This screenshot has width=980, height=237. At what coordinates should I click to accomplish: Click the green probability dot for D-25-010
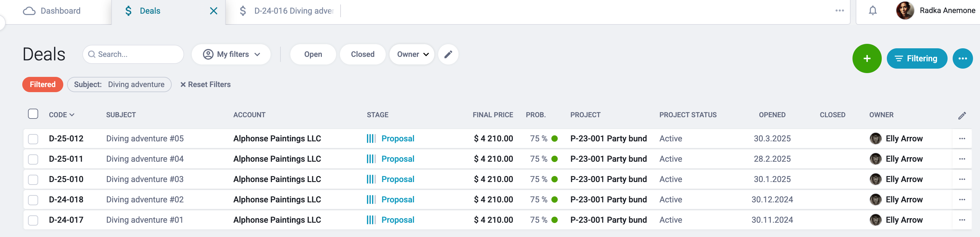point(554,179)
